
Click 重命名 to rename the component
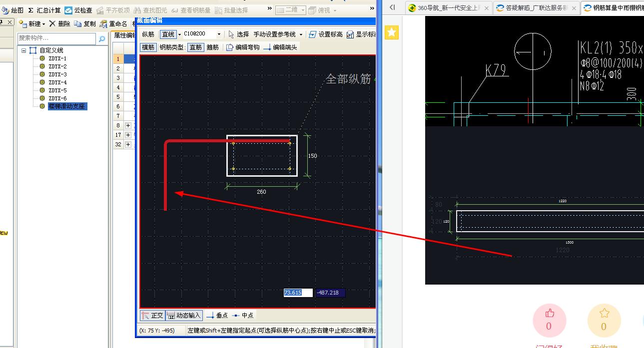coord(113,24)
